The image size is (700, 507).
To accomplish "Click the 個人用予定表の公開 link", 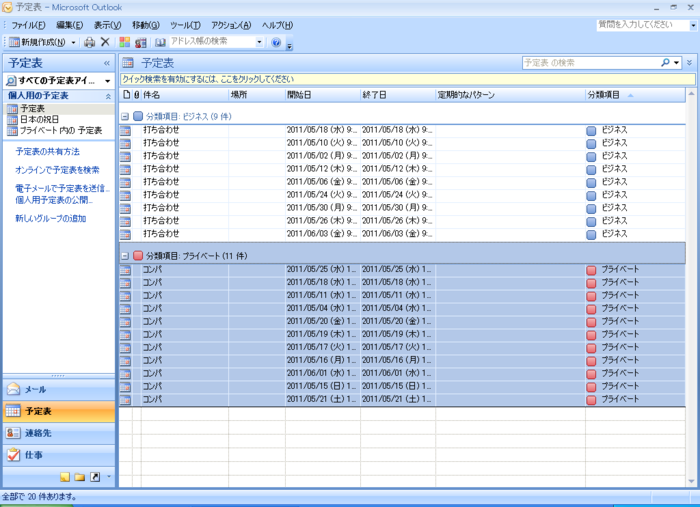I will tap(54, 200).
